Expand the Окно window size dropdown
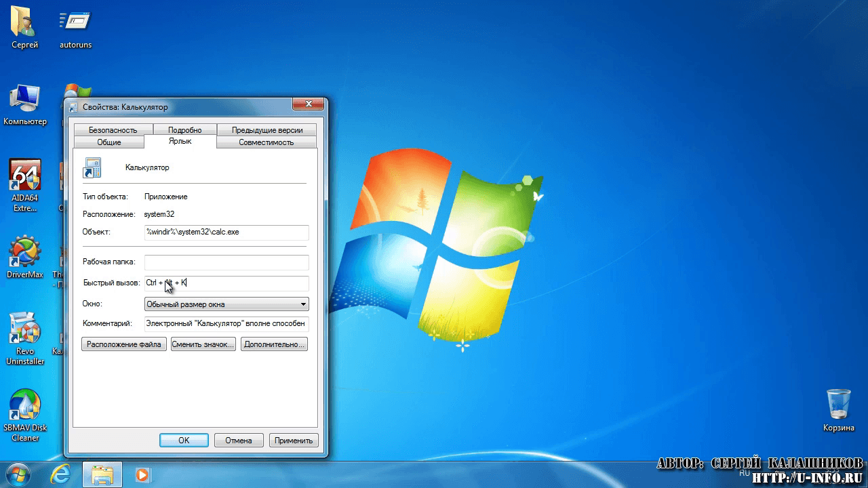 [227, 304]
